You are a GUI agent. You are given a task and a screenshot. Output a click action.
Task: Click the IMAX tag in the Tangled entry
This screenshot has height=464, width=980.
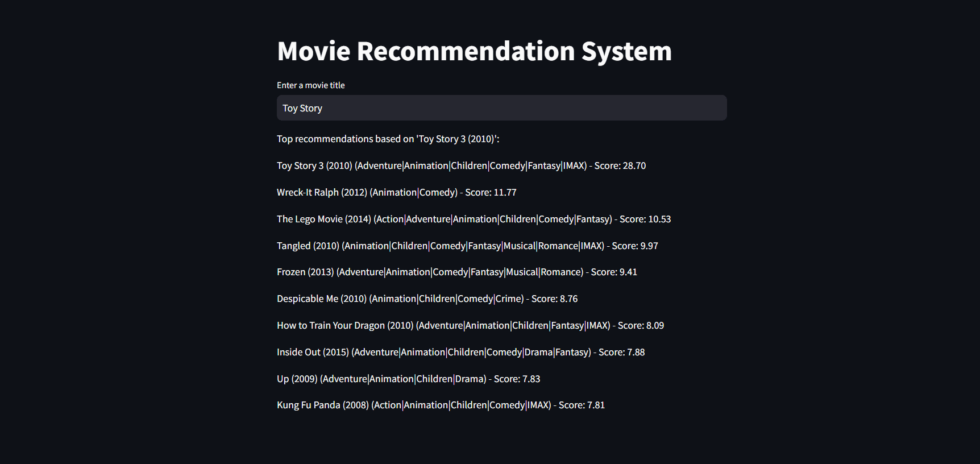(591, 246)
